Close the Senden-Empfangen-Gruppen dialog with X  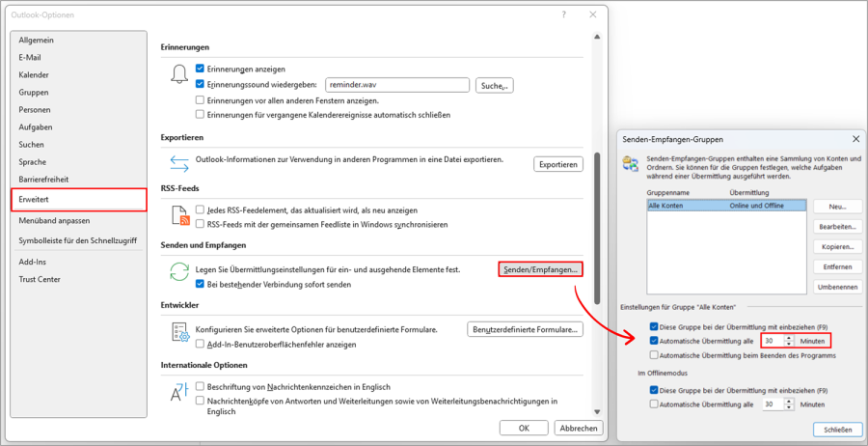pos(855,138)
